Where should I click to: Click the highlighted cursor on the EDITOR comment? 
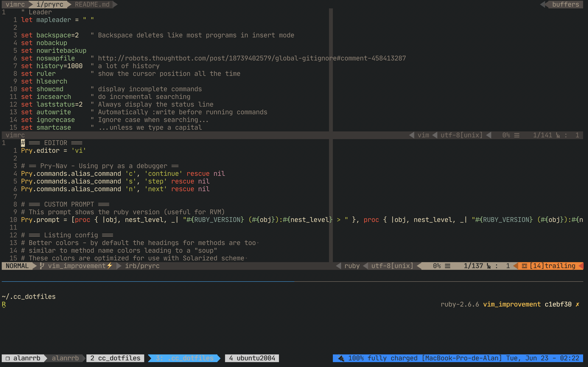[23, 143]
